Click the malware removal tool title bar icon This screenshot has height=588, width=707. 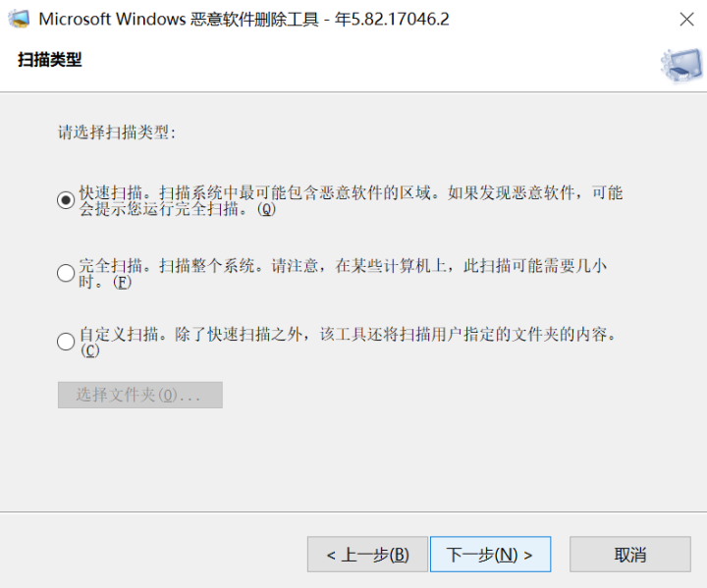[19, 19]
